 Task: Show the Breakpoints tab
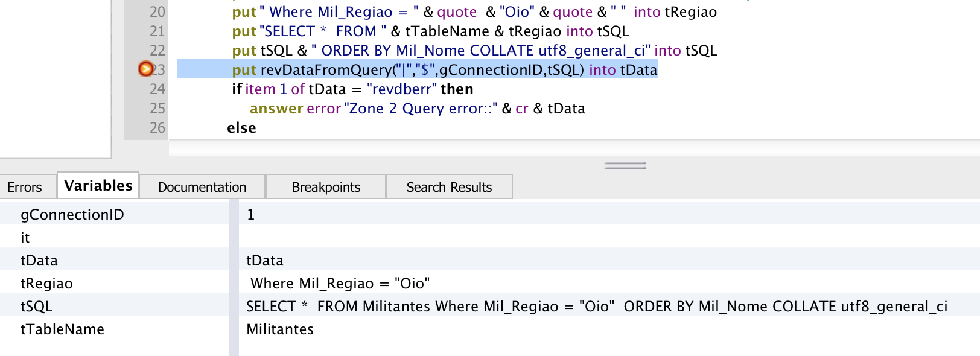click(326, 187)
